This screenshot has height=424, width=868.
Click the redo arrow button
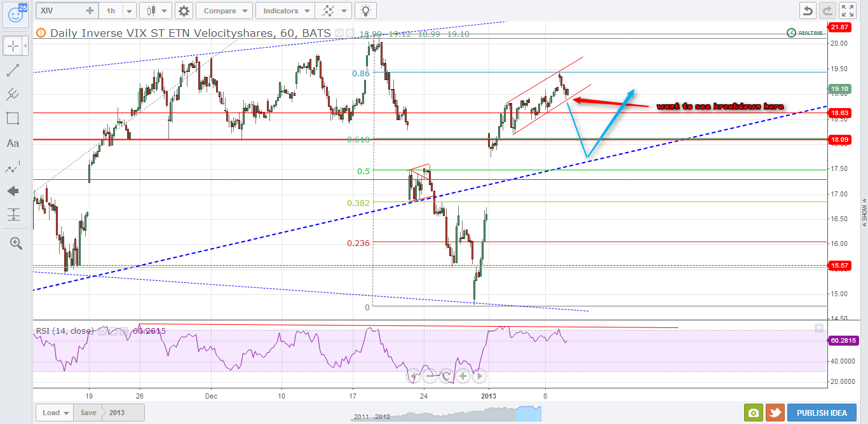pos(827,11)
